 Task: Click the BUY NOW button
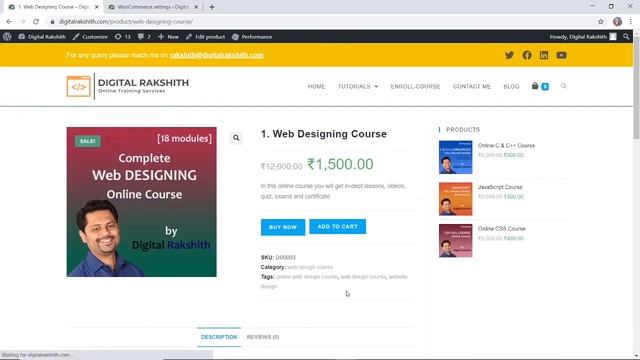[x=283, y=227]
